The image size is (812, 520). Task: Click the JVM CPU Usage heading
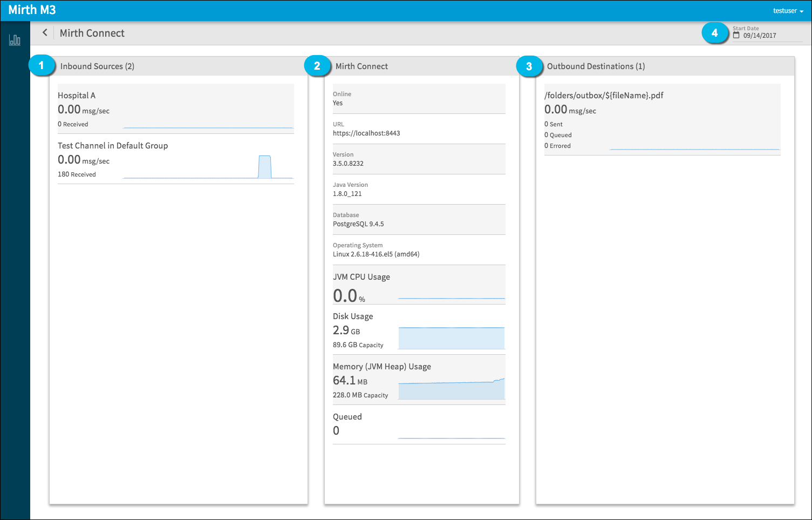pos(361,277)
